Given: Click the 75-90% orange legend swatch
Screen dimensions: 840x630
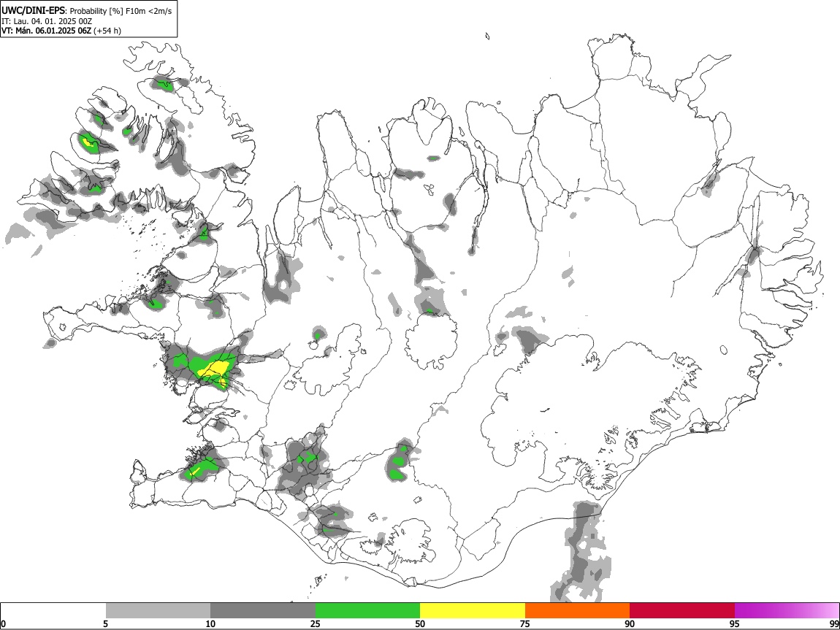Looking at the screenshot, I should click(x=577, y=610).
